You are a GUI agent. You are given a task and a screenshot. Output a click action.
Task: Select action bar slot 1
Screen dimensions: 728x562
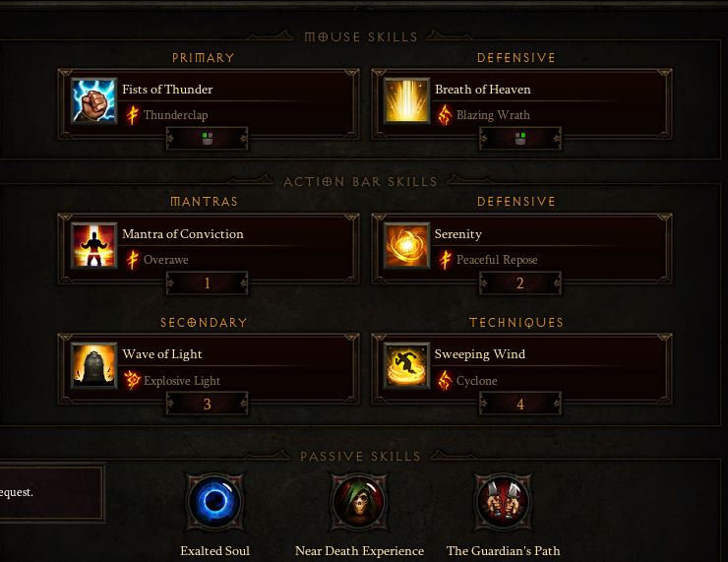point(207,282)
